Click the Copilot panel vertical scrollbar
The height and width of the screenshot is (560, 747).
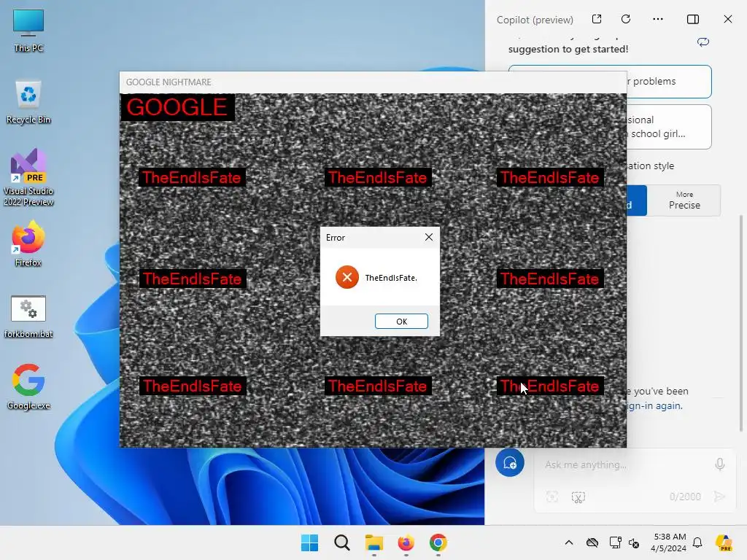pos(741,324)
